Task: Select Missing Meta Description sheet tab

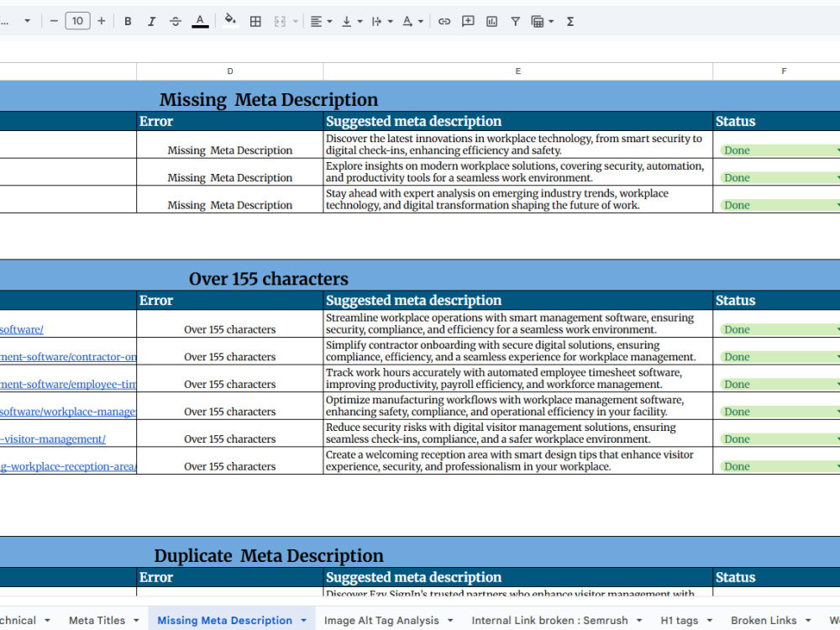Action: pos(224,621)
